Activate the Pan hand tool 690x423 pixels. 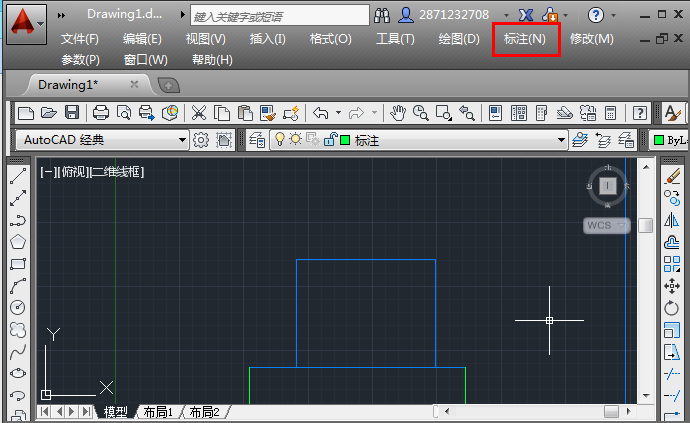[x=398, y=113]
